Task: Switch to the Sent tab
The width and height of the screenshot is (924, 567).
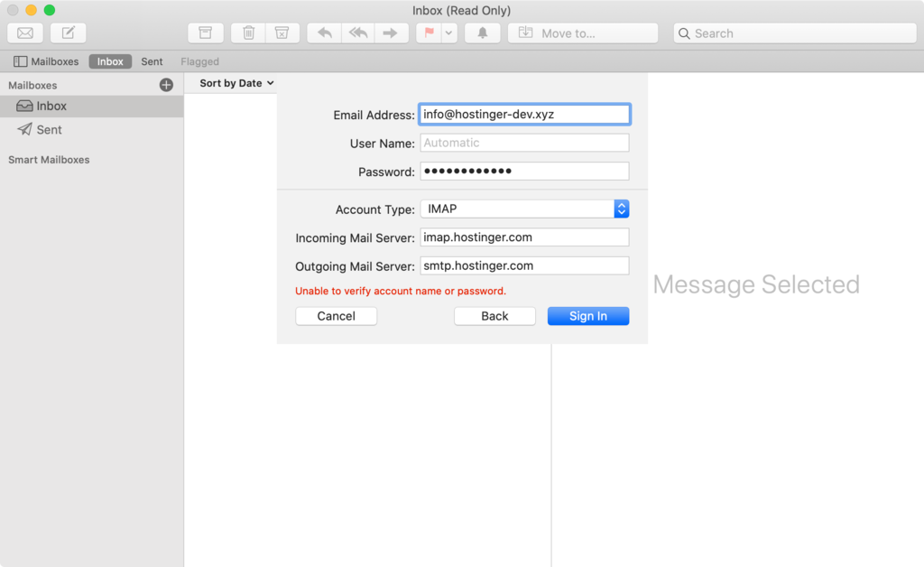Action: [x=151, y=60]
